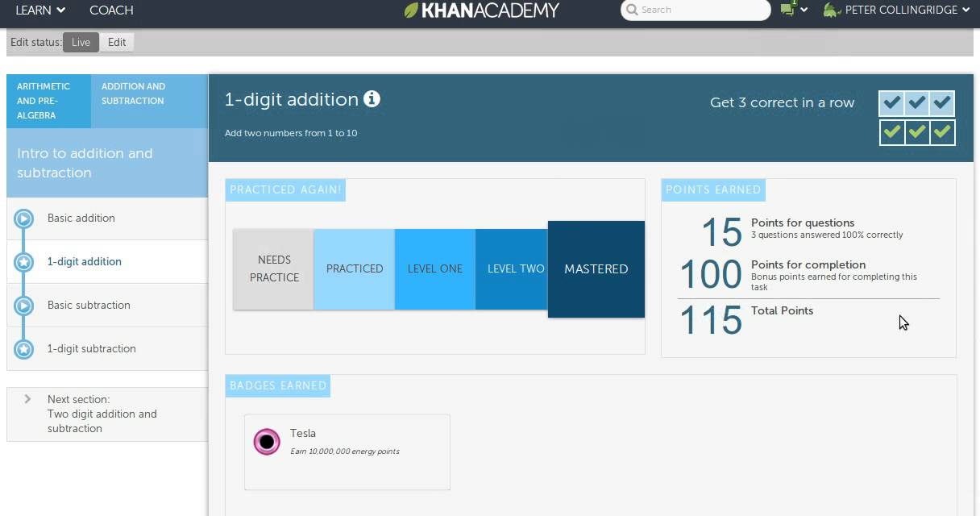The image size is (980, 516).
Task: Select the Arithmetic and Pre-Algebra breadcrumb tab
Action: click(48, 101)
